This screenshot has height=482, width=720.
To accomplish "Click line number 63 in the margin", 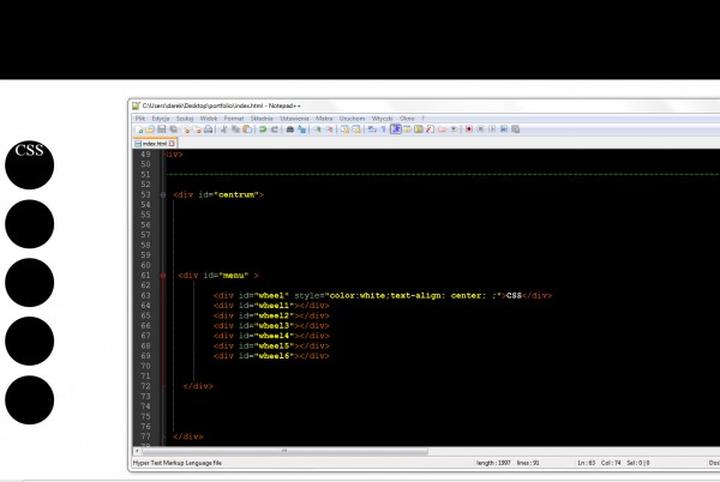I will pyautogui.click(x=146, y=296).
